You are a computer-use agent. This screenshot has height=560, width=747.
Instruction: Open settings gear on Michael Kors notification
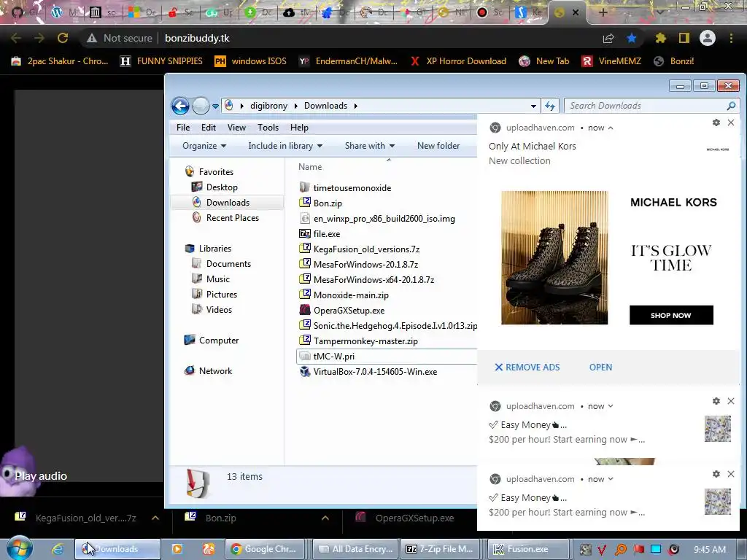[716, 122]
